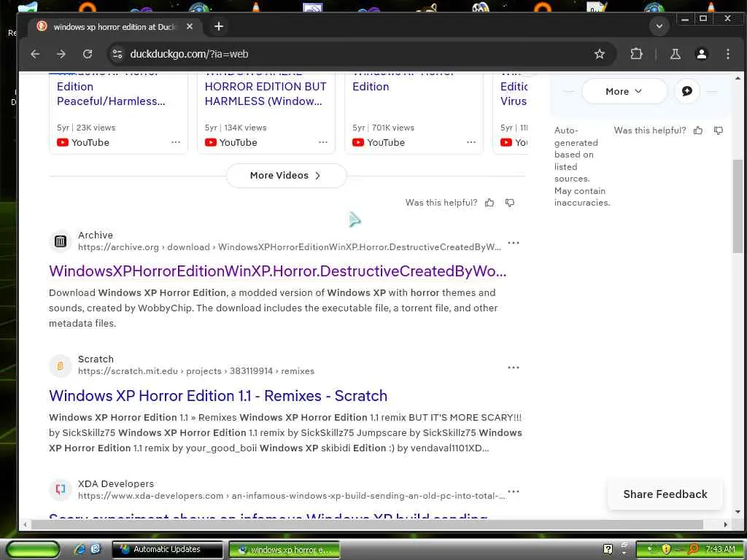Open Chrome Labs flask icon
This screenshot has width=747, height=560.
pos(675,54)
